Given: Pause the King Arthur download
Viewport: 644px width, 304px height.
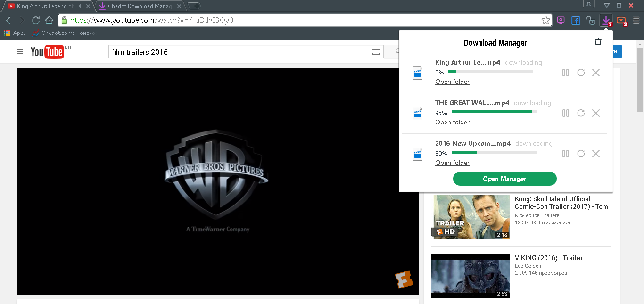Looking at the screenshot, I should [566, 73].
